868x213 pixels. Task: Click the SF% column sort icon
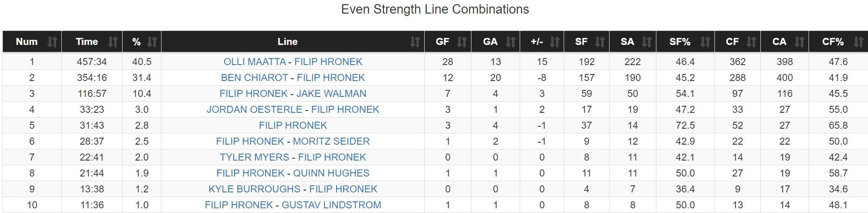point(705,42)
